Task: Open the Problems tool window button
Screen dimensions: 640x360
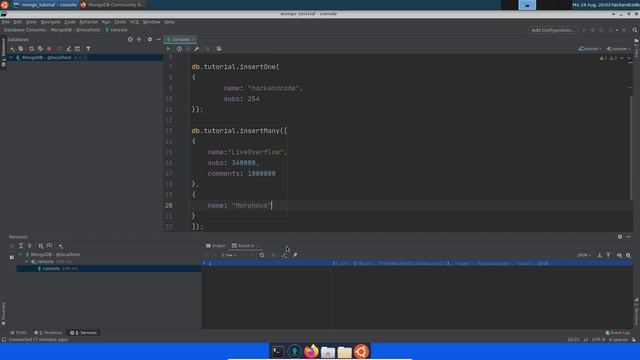Action: 49,333
